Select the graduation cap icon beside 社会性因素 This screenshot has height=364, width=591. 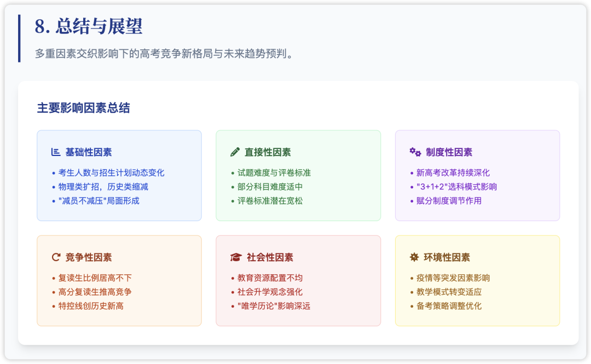pos(235,257)
